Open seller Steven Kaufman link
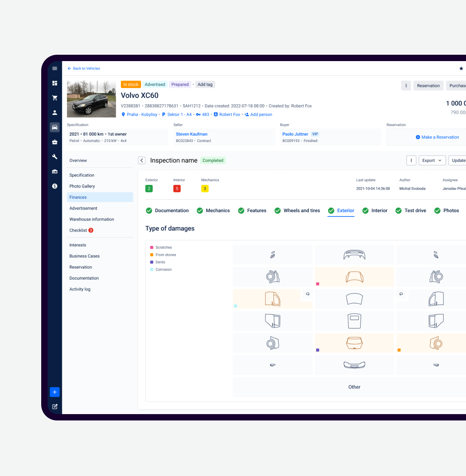Viewport: 466px width, 476px height. coord(192,134)
